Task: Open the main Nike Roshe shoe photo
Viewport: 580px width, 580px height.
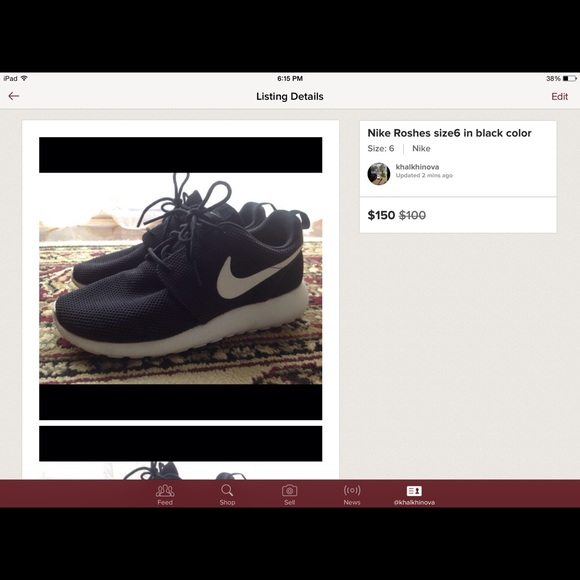Action: tap(181, 279)
